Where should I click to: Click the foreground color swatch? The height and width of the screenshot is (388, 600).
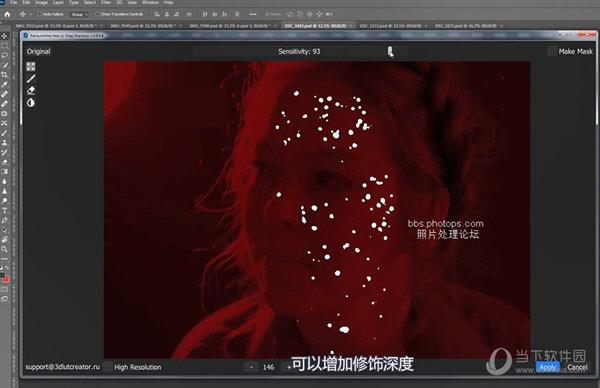tap(2, 275)
